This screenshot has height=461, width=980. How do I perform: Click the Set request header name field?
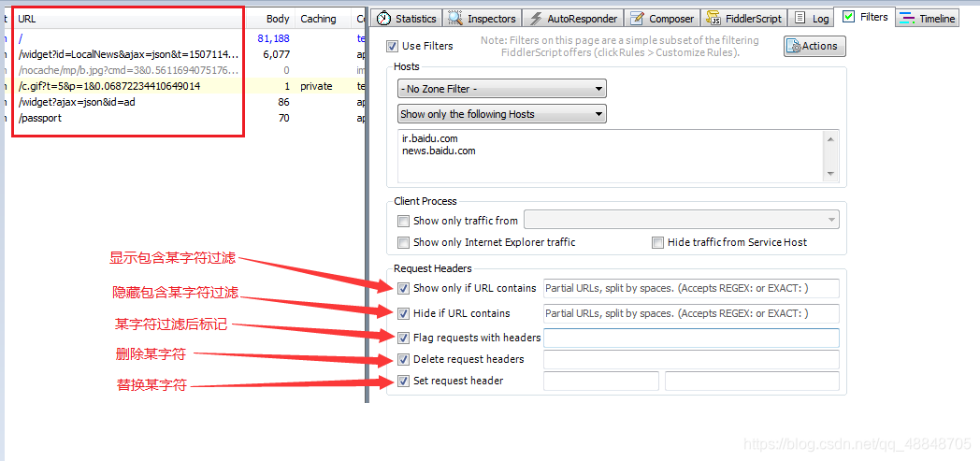601,381
